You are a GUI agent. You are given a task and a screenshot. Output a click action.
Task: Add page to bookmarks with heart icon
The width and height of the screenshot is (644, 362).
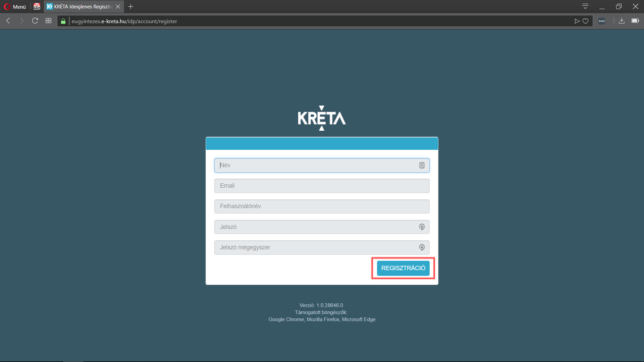pos(586,21)
